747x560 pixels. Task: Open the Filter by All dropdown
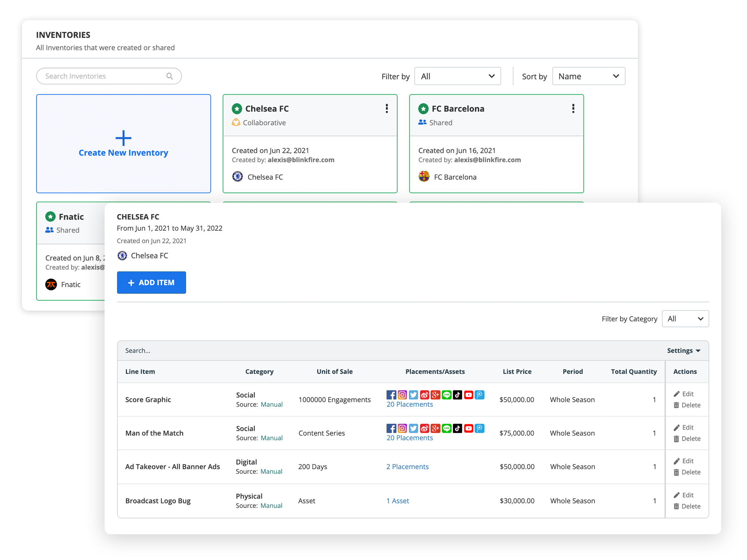[x=458, y=76]
